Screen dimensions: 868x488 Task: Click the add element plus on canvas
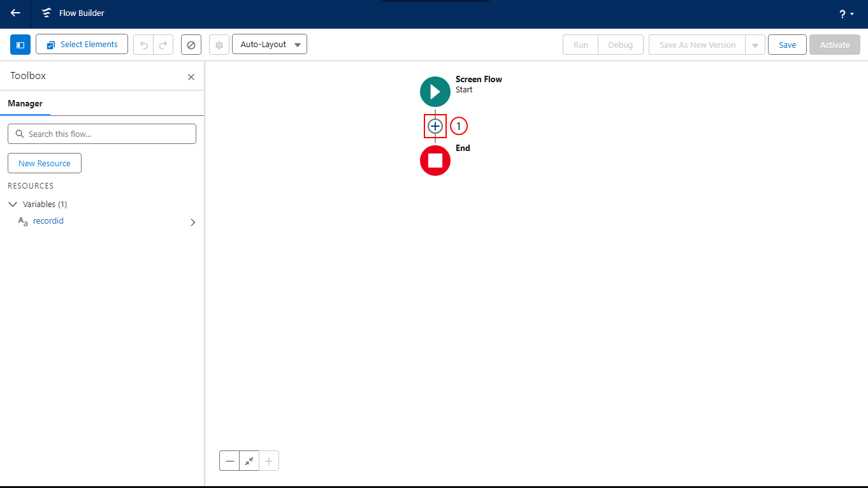coord(435,126)
